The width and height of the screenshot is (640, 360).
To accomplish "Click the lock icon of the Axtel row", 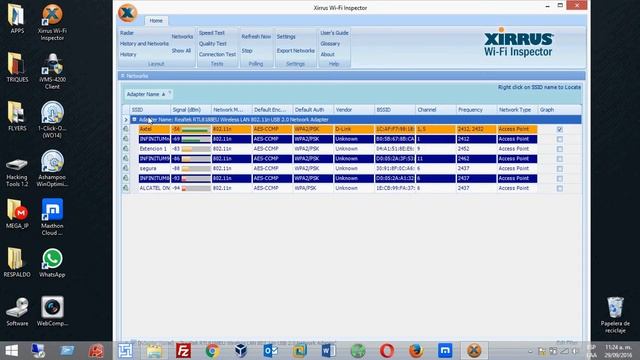I will tap(126, 129).
